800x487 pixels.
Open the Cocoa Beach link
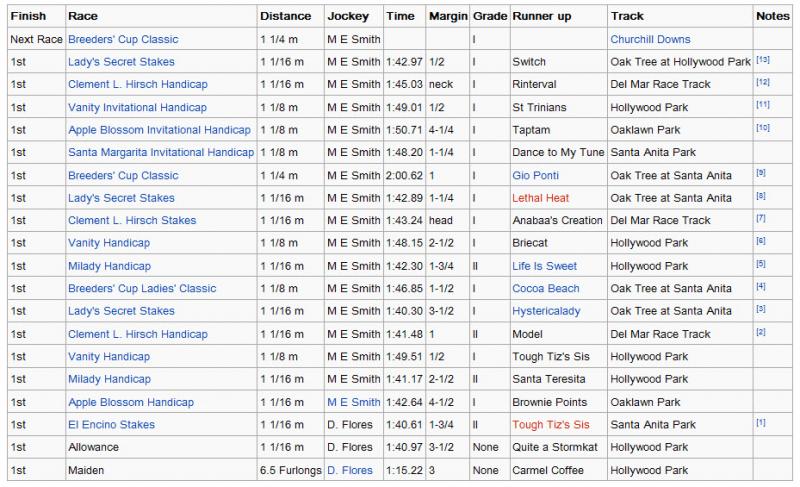pos(545,288)
